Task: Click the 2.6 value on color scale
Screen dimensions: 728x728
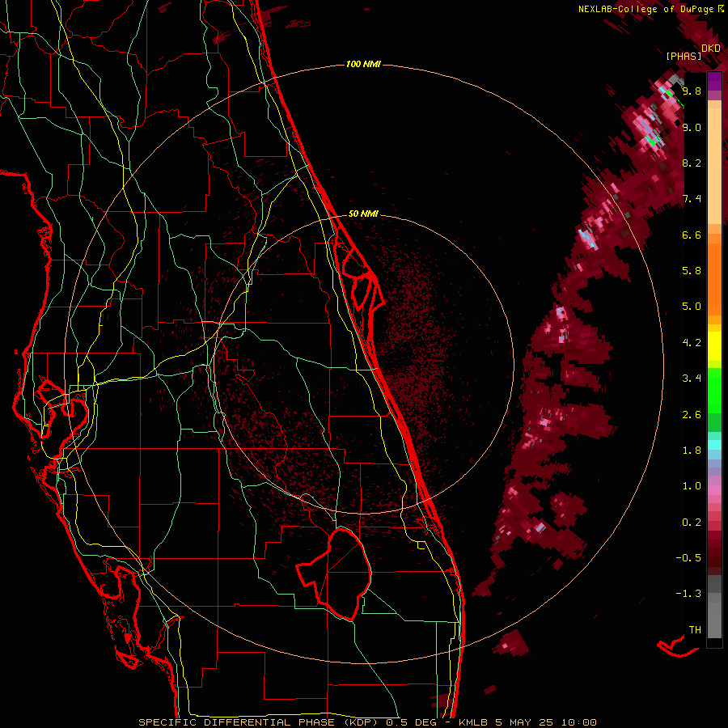Action: (x=692, y=415)
